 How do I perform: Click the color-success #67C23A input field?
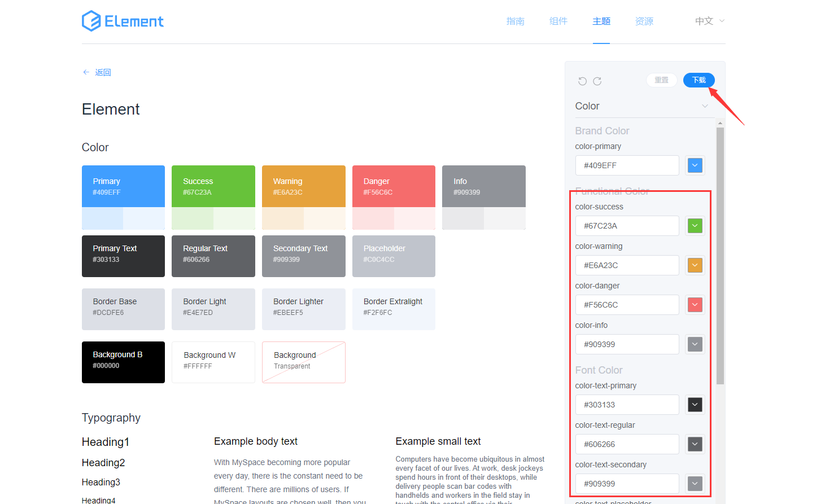(x=627, y=226)
